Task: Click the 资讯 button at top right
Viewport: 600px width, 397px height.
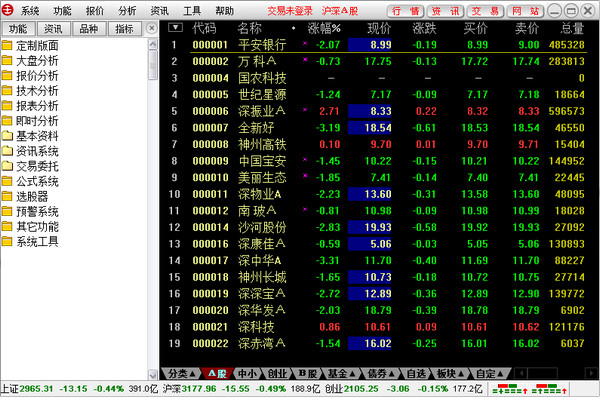Action: pos(445,11)
